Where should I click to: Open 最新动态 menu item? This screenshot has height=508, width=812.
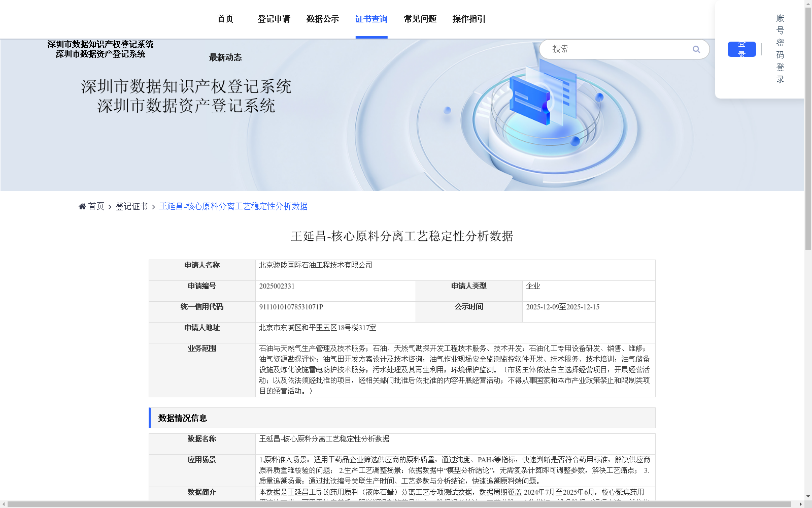225,57
